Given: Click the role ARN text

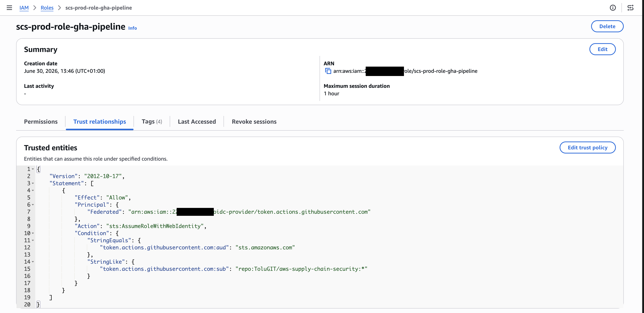Looking at the screenshot, I should [405, 71].
